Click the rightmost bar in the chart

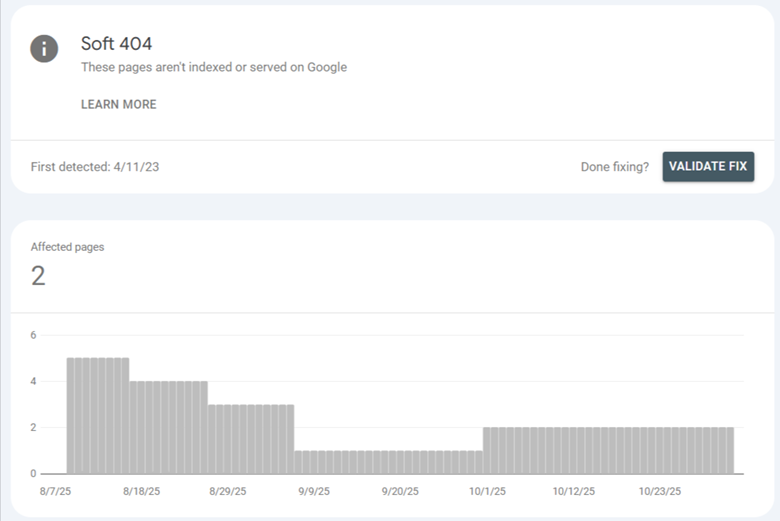pos(729,450)
